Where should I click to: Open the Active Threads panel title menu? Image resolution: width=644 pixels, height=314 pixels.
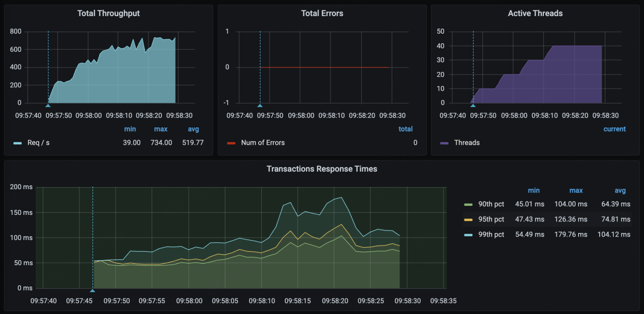[x=535, y=14]
